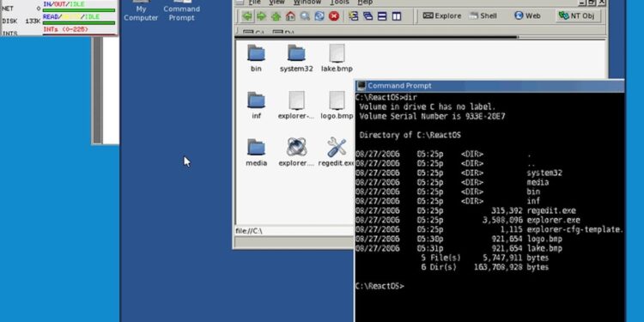Click the 'Volume in drive C has no label.' line
This screenshot has height=322, width=644.
point(428,106)
